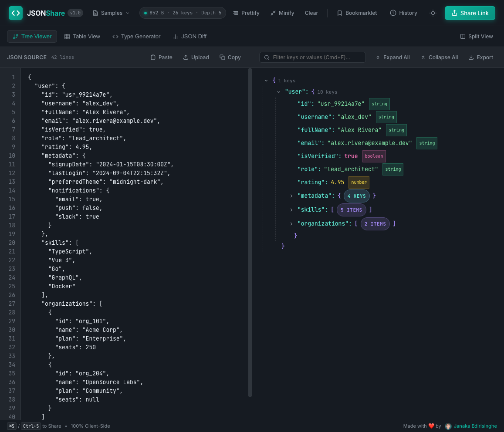Expand the "metadata" node chevron
Viewport: 504px width, 432px height.
[x=291, y=196]
